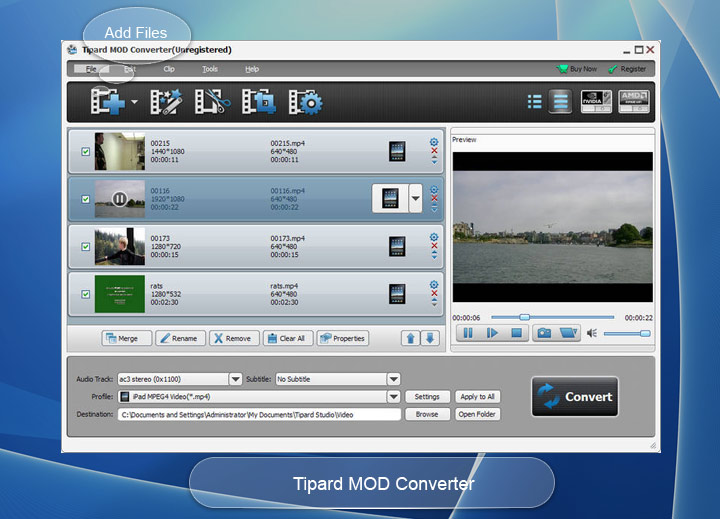Viewport: 720px width, 519px height.
Task: Click the Rename button
Action: pyautogui.click(x=180, y=338)
